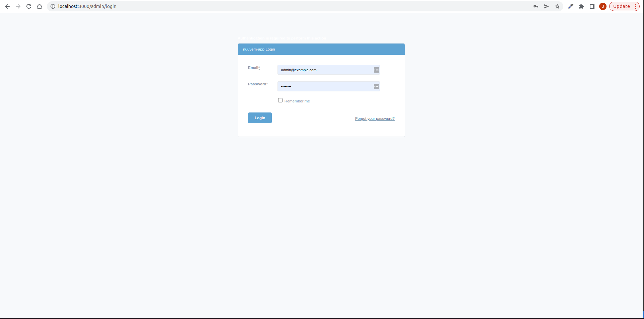Image resolution: width=644 pixels, height=319 pixels.
Task: Open the Forgot your password link
Action: coord(375,118)
